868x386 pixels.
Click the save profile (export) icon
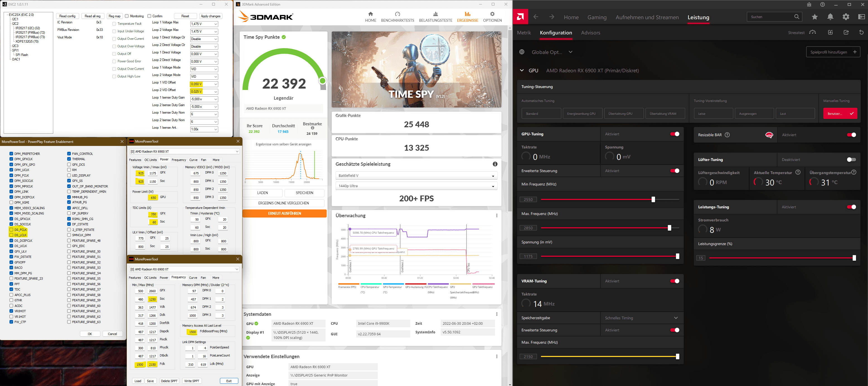click(846, 32)
